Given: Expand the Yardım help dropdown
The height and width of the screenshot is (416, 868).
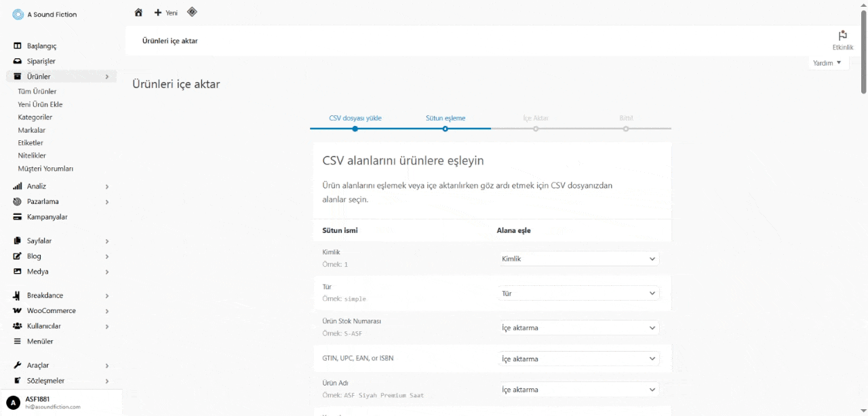Looking at the screenshot, I should point(827,63).
